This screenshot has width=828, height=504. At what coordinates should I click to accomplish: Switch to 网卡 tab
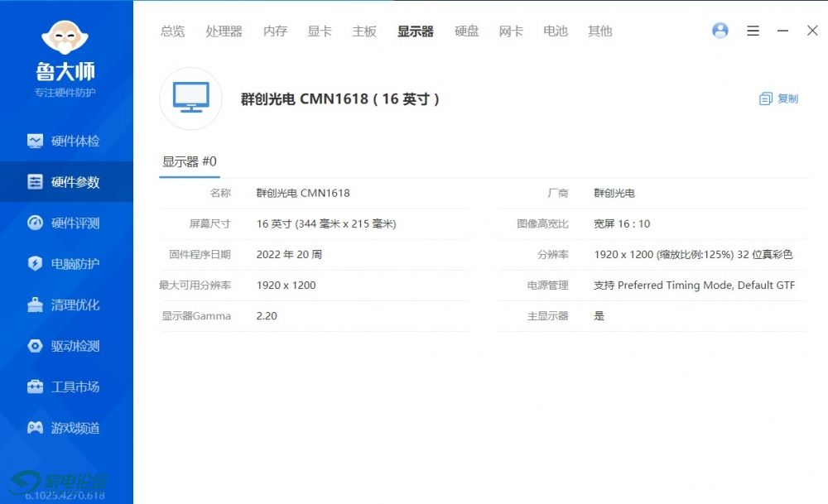tap(511, 31)
